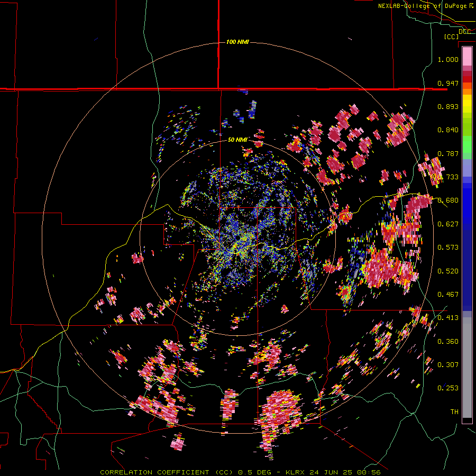Click the 0.360 color scale label
This screenshot has width=476, height=476.
pos(448,342)
